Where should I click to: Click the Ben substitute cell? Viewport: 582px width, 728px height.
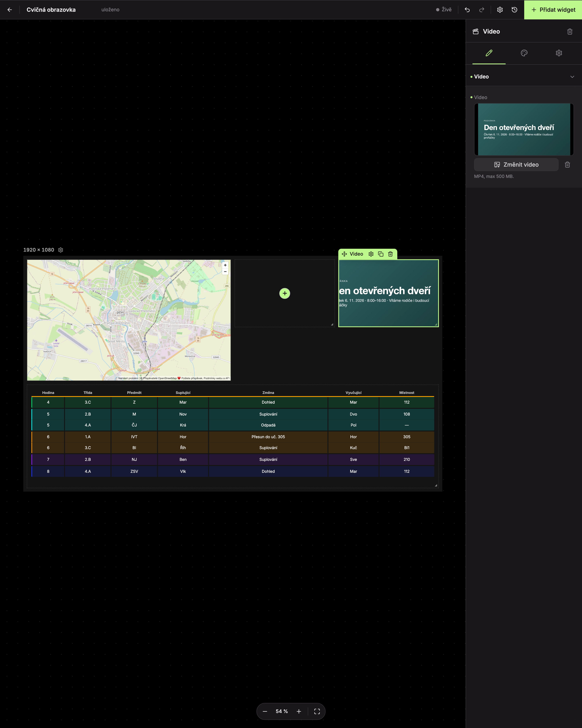[183, 460]
